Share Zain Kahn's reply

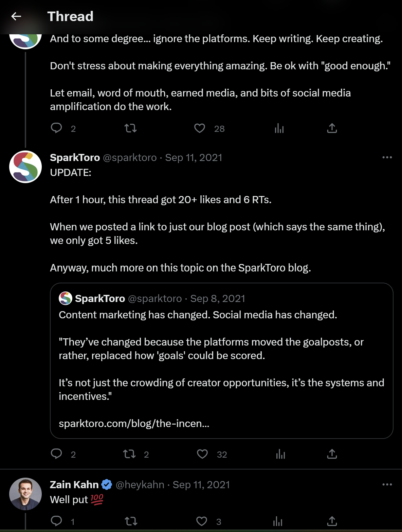[332, 521]
